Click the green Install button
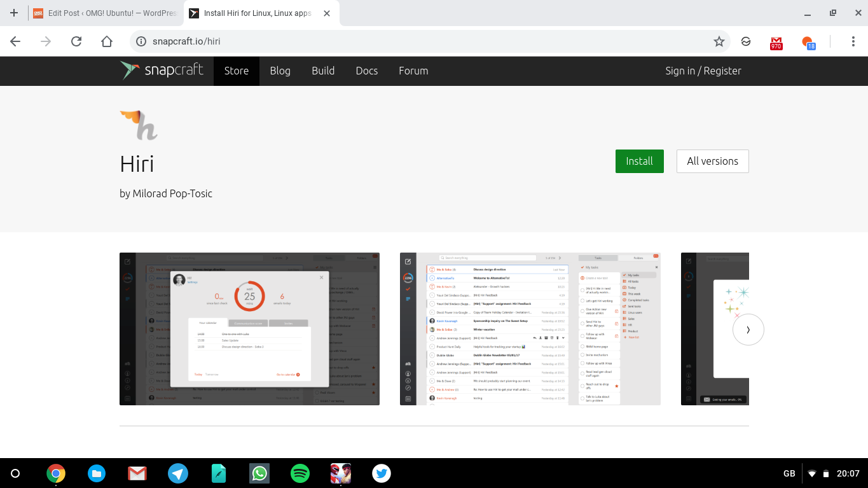868x488 pixels. coord(639,161)
